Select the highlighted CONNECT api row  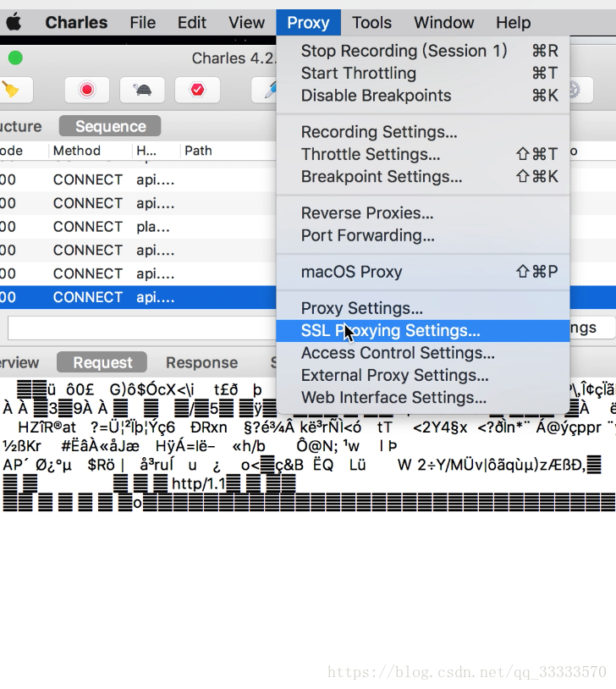138,297
